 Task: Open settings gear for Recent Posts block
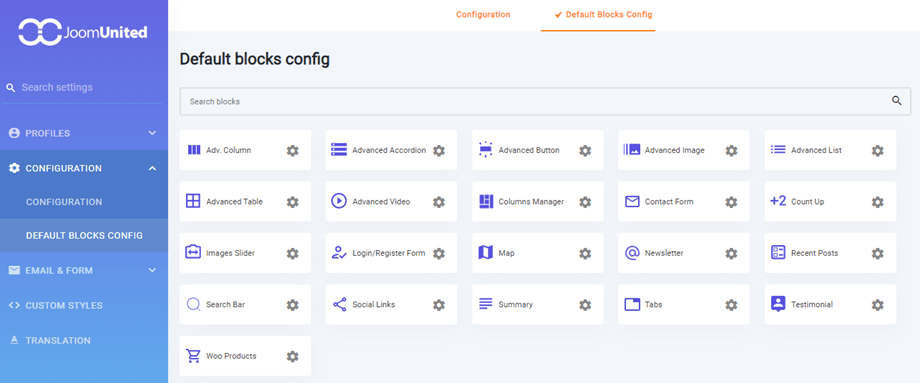[877, 253]
